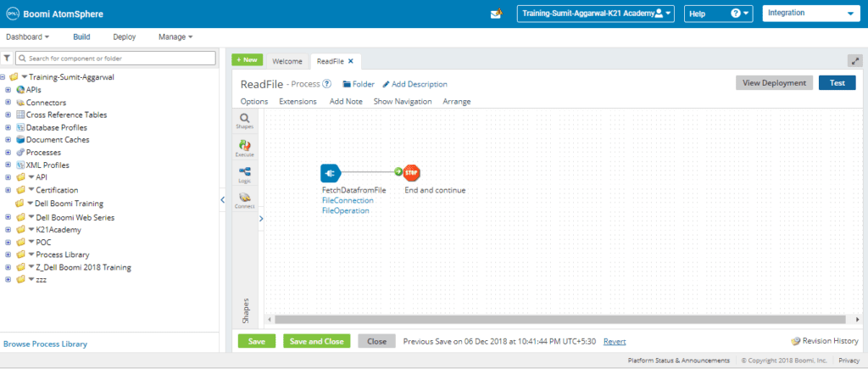Expand the Database Profiles node
Image resolution: width=868 pixels, height=369 pixels.
[8, 127]
